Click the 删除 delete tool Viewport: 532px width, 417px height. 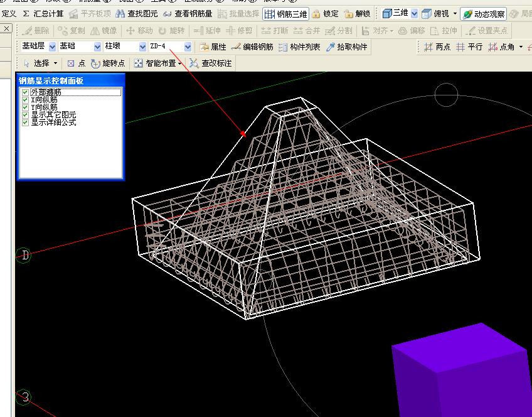[35, 31]
